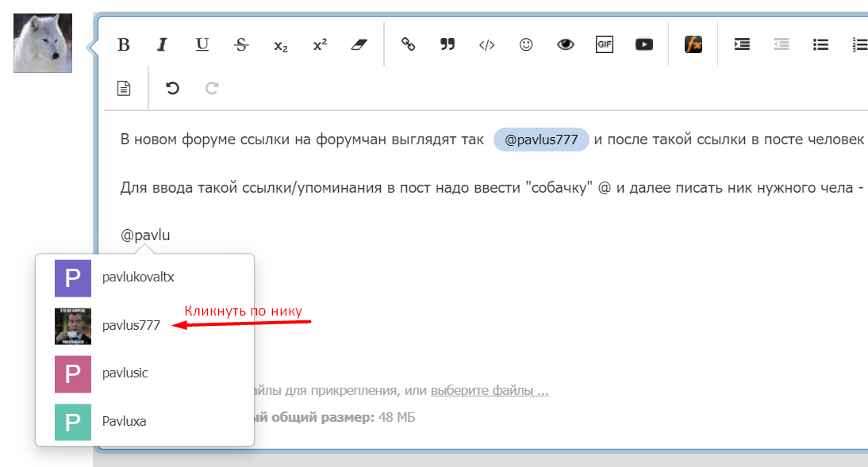Place the cursor after the typed @pavlu text
868x467 pixels.
[x=171, y=235]
